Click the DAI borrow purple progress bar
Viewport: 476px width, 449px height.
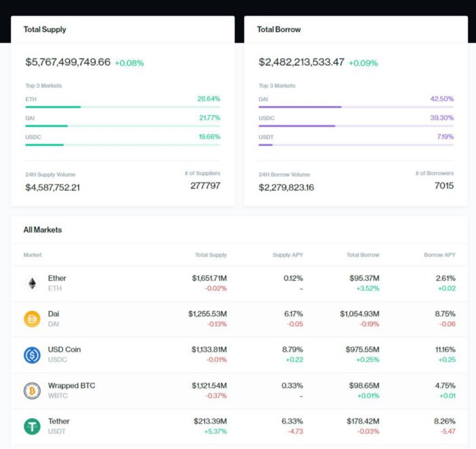[356, 107]
